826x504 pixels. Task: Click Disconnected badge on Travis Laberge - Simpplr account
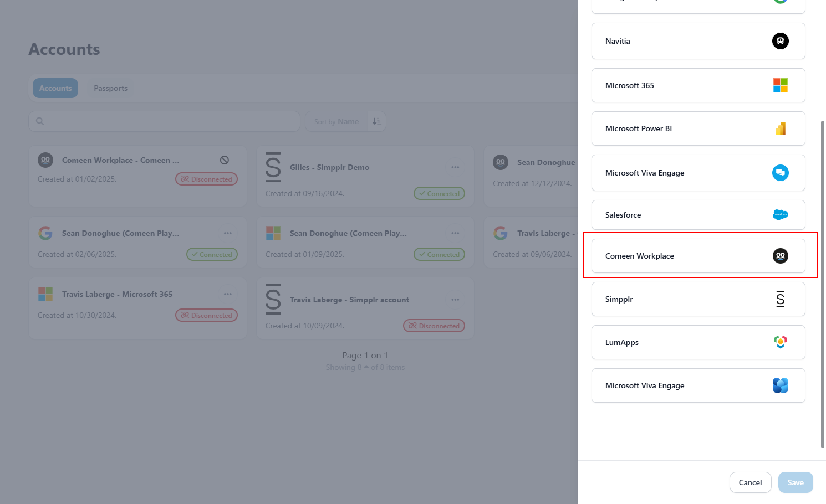434,326
